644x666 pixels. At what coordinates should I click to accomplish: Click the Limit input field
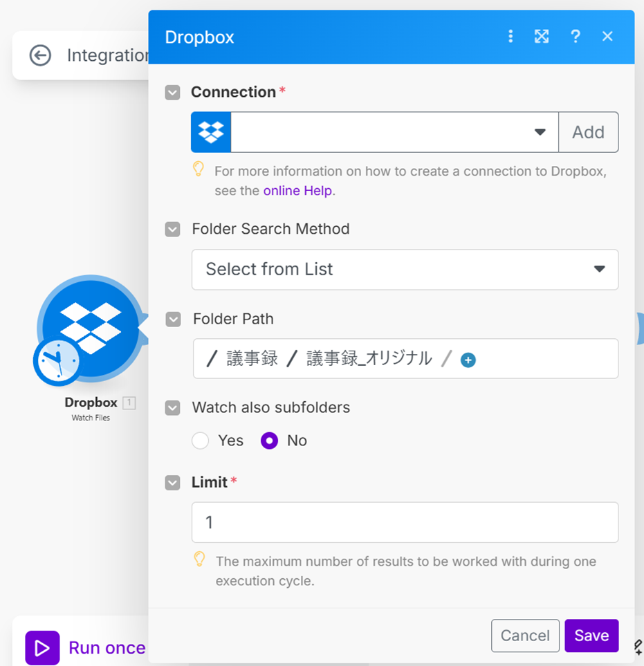405,522
